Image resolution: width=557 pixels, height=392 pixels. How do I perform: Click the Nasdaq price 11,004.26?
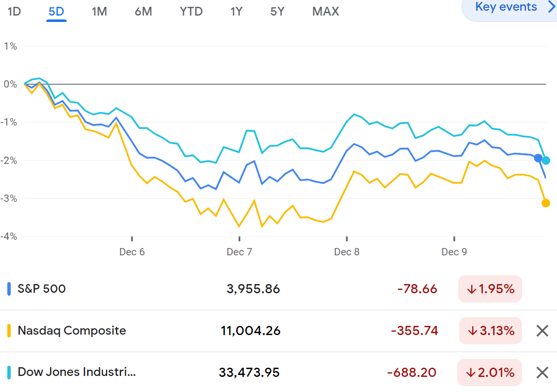click(250, 331)
